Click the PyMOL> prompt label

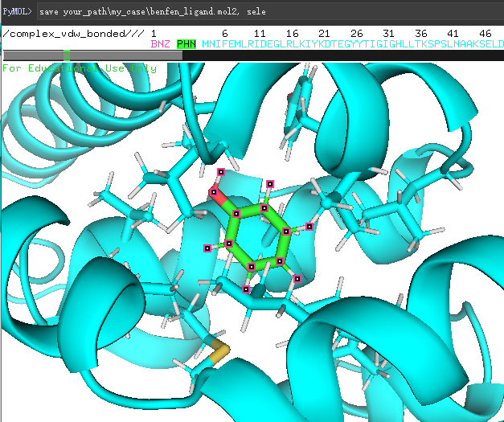(17, 12)
